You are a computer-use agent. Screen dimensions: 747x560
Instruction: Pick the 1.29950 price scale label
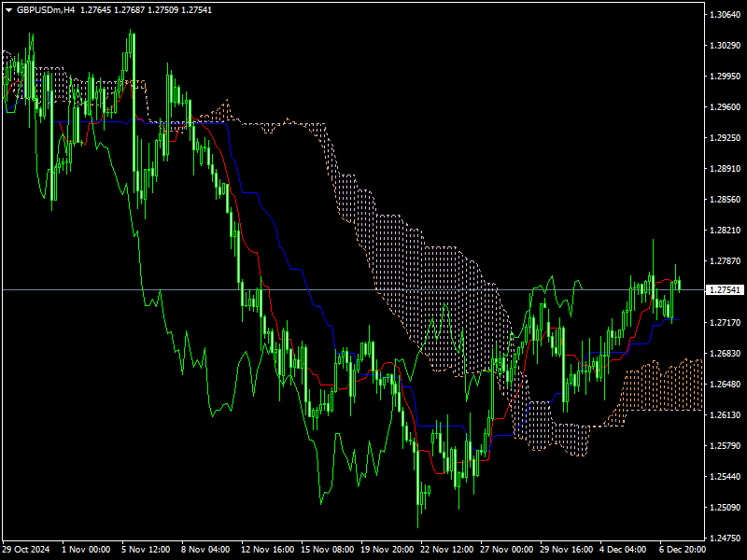click(726, 77)
